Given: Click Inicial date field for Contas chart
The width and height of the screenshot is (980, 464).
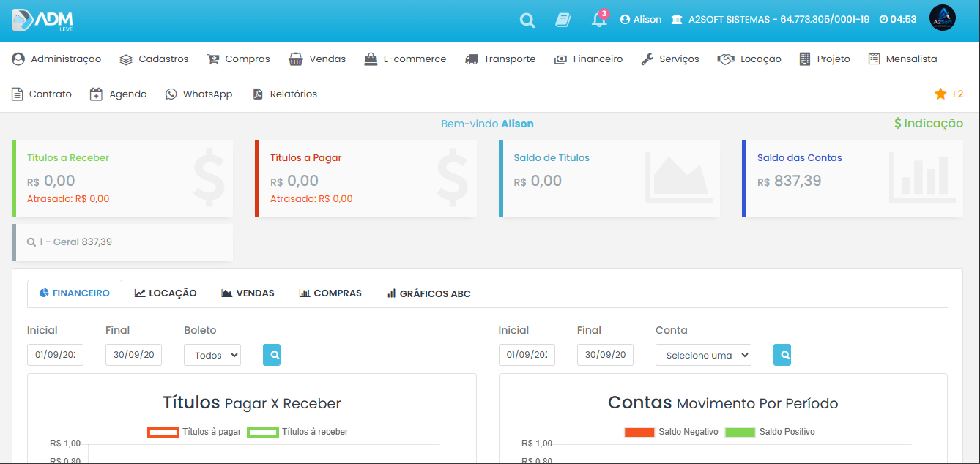Looking at the screenshot, I should (527, 355).
